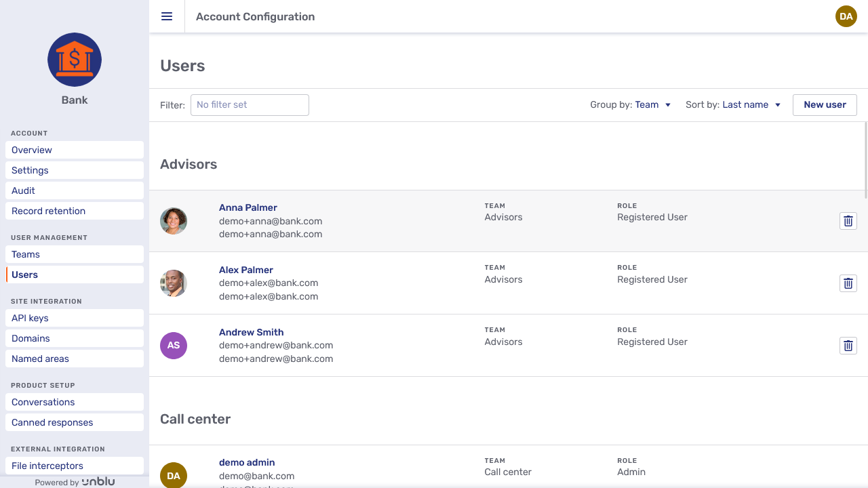
Task: Click Anna Palmer's profile photo
Action: point(174,221)
